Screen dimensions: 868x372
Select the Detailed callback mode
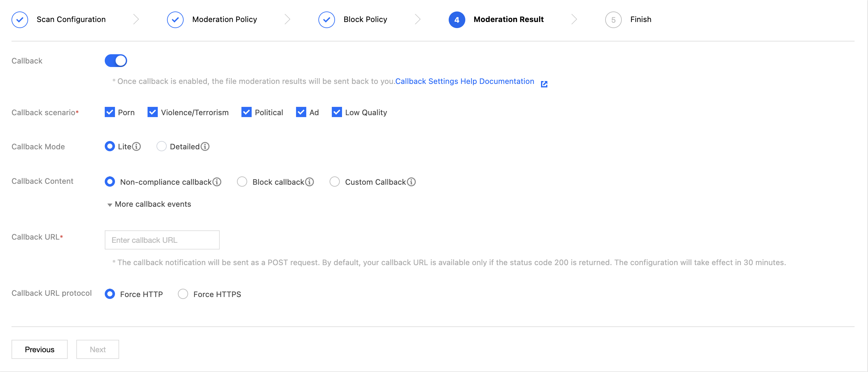coord(161,146)
